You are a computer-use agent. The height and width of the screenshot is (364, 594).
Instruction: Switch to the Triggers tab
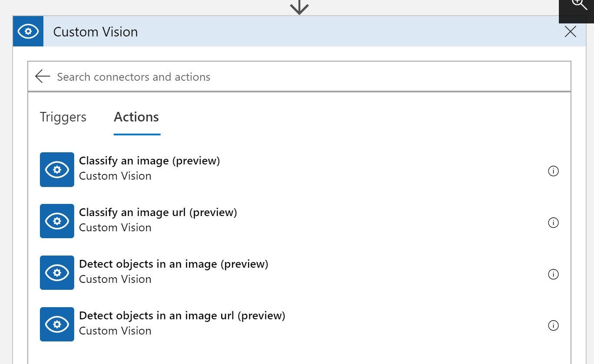tap(63, 117)
